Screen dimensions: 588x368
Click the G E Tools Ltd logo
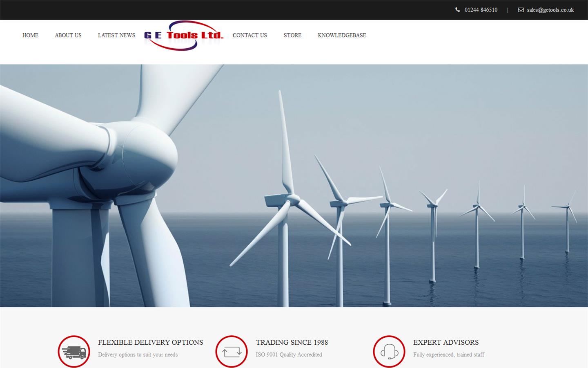point(184,35)
